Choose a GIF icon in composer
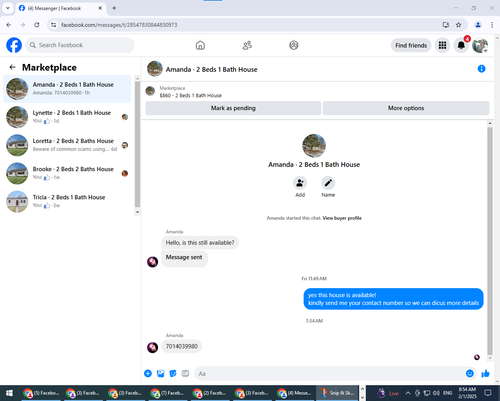500x401 pixels. 185,373
